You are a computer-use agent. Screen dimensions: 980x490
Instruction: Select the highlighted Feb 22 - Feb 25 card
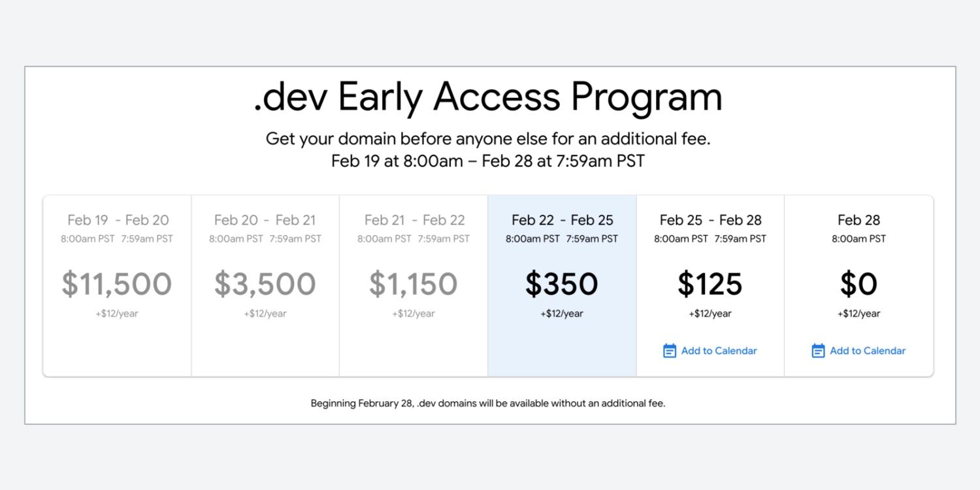(x=562, y=286)
